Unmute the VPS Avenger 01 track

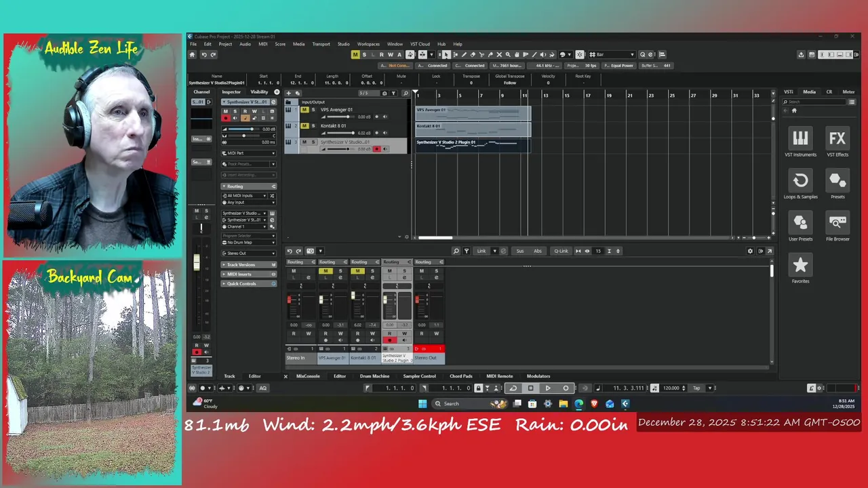(304, 109)
